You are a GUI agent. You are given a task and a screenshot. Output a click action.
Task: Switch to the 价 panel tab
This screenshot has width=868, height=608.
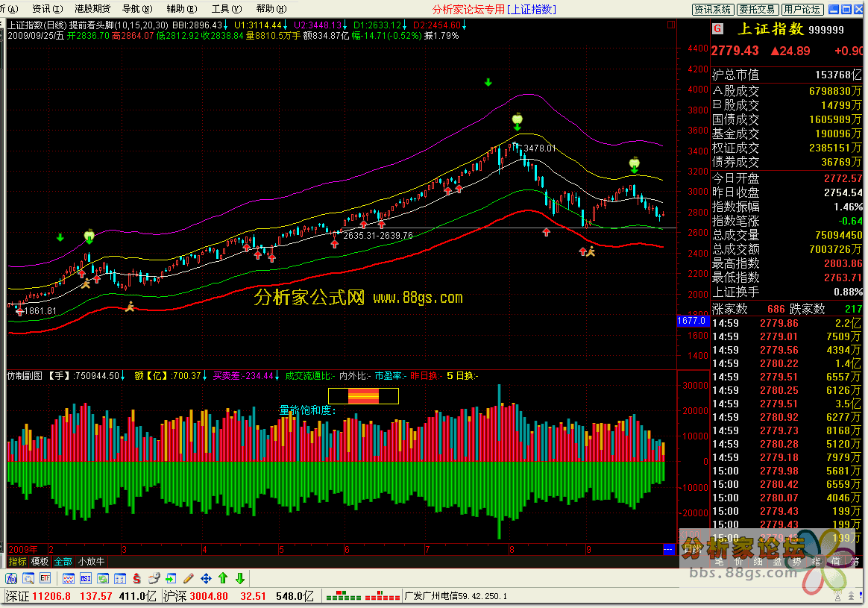739,562
